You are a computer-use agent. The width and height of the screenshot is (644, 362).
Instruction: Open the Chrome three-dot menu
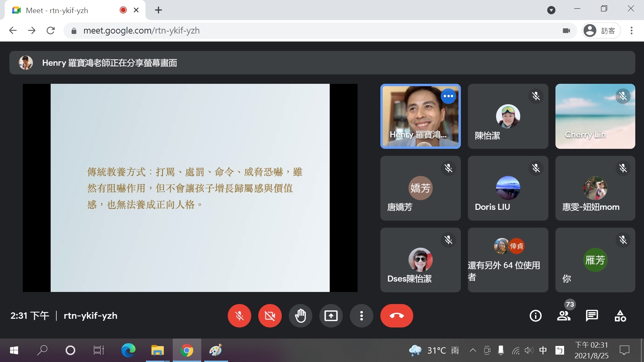(x=631, y=31)
